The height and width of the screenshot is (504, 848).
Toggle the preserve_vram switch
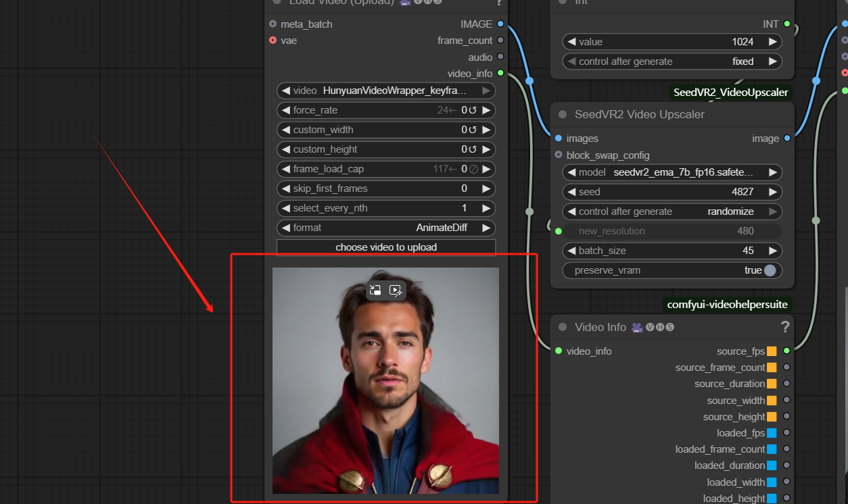coord(770,270)
